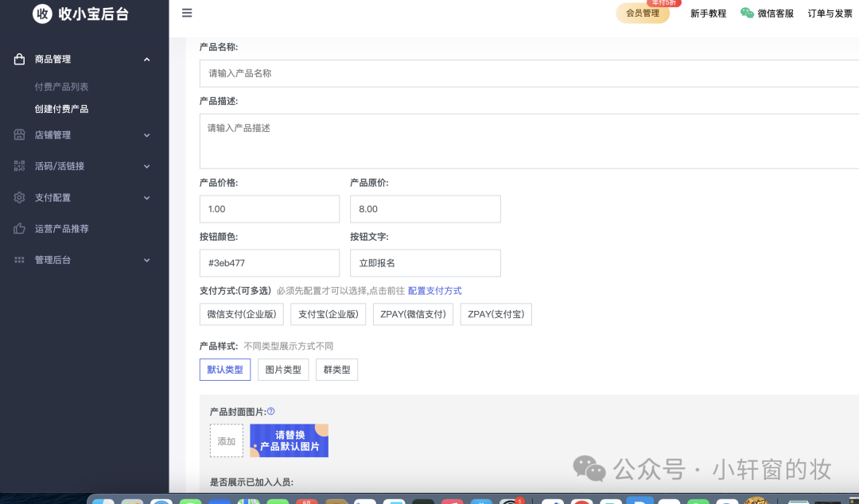Select the 商品管理 bag icon in sidebar
The height and width of the screenshot is (504, 859).
click(x=18, y=59)
